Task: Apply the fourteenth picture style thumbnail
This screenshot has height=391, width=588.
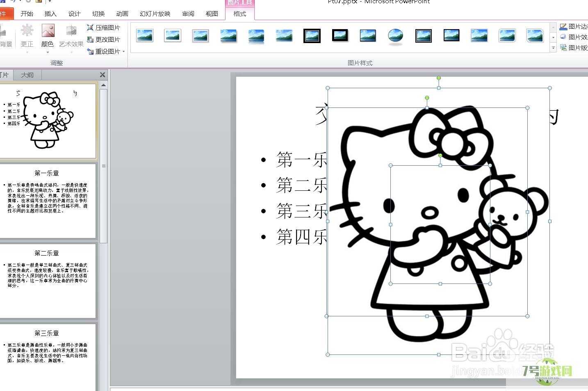Action: point(507,36)
